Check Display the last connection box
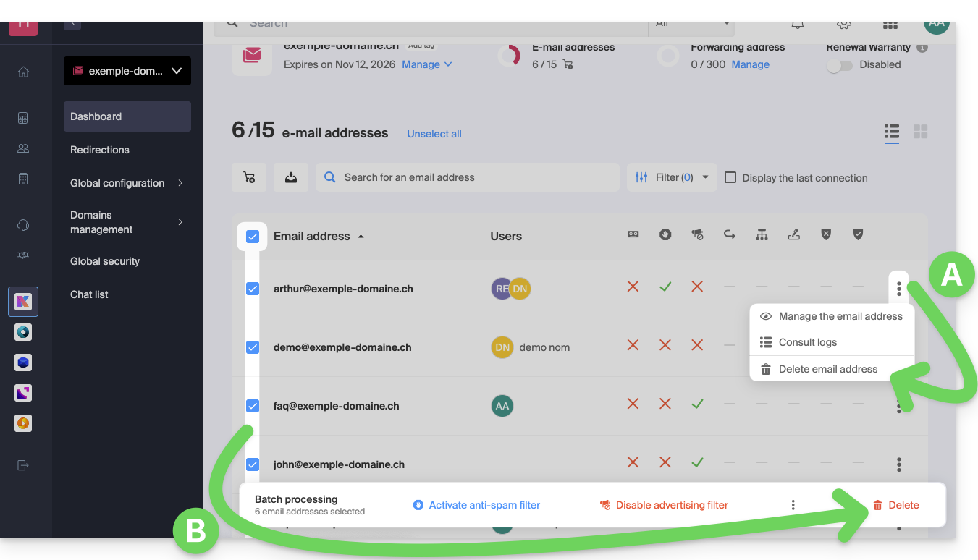The width and height of the screenshot is (978, 560). point(730,178)
